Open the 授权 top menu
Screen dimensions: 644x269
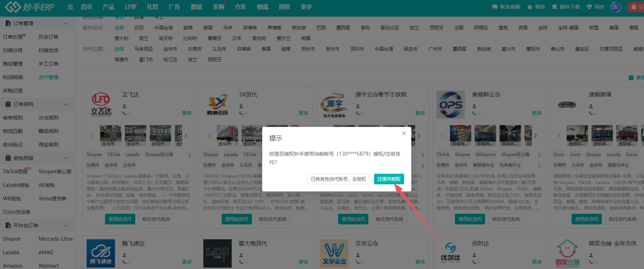(285, 7)
